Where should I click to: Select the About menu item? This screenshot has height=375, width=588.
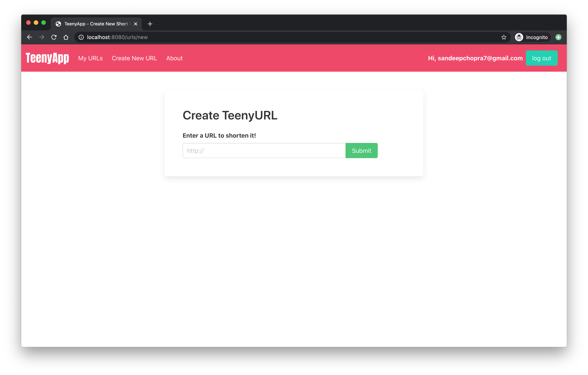pyautogui.click(x=174, y=58)
